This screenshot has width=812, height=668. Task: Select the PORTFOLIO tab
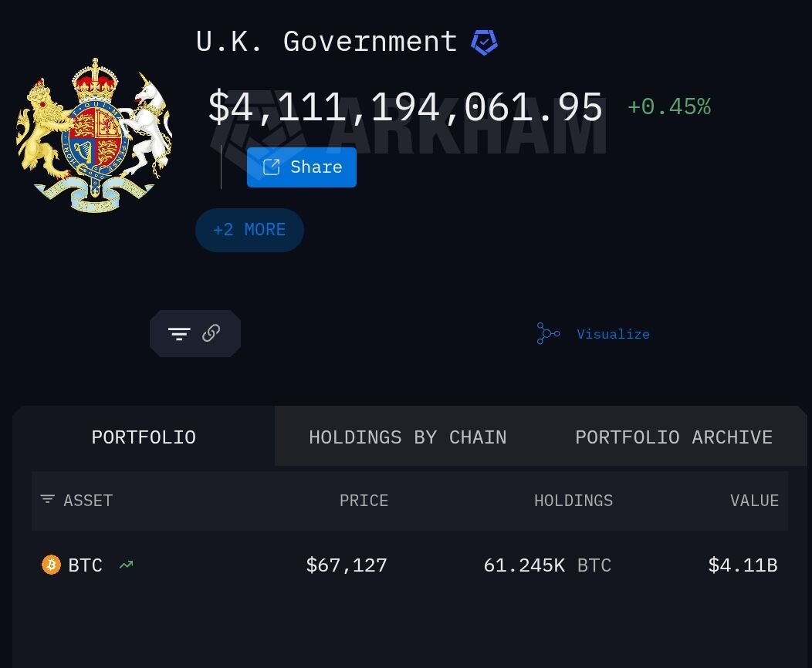click(144, 437)
